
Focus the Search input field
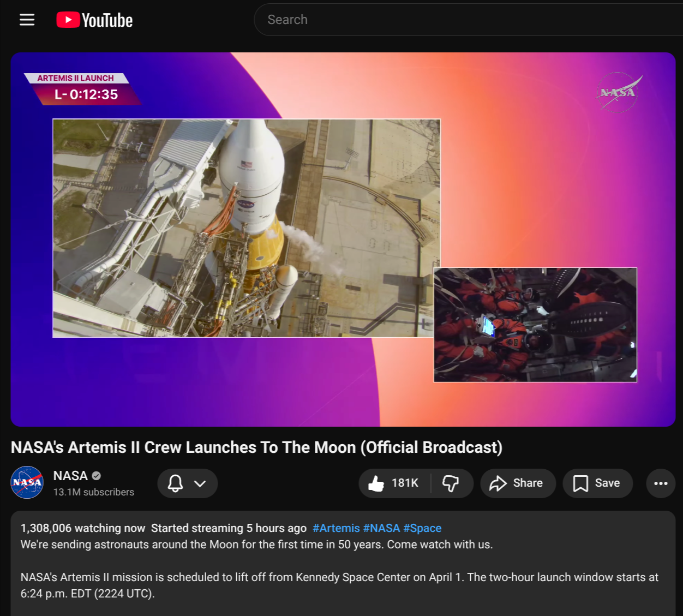[x=469, y=20]
